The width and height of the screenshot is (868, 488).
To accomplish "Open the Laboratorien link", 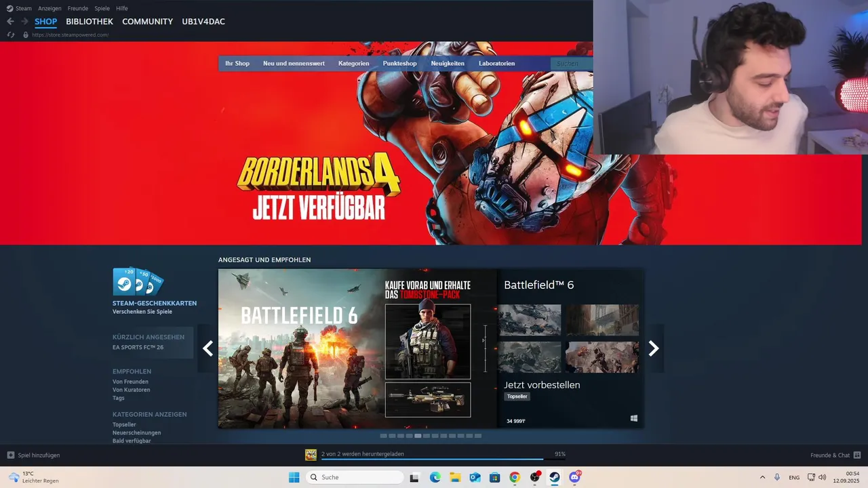I will tap(497, 63).
